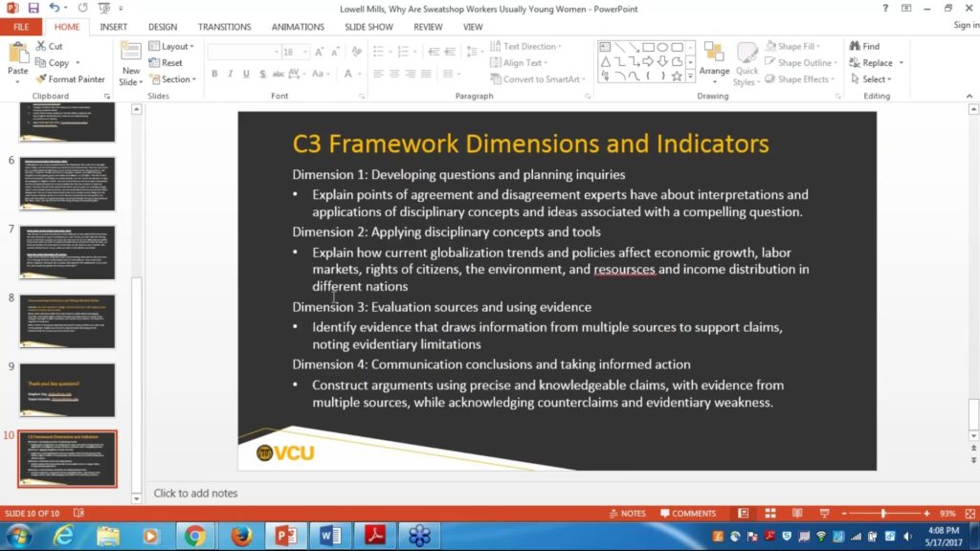The height and width of the screenshot is (551, 980).
Task: Click the Paste clipboard icon
Action: click(17, 55)
